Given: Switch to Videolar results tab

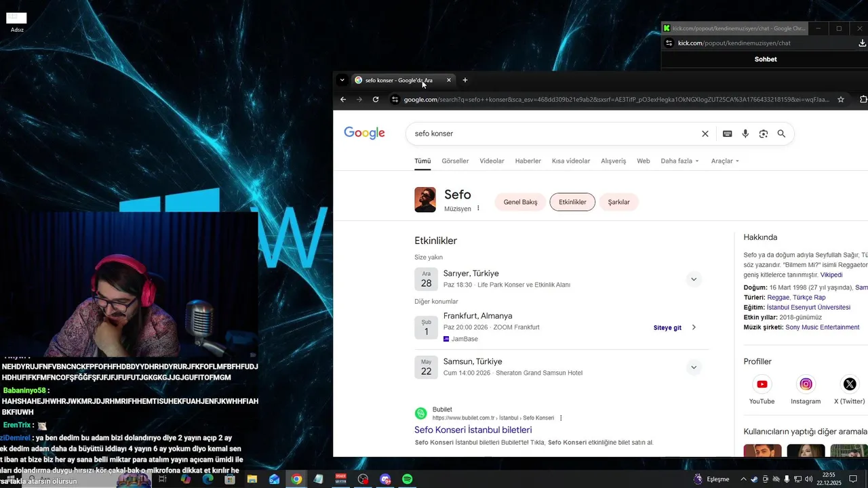Looking at the screenshot, I should point(492,161).
